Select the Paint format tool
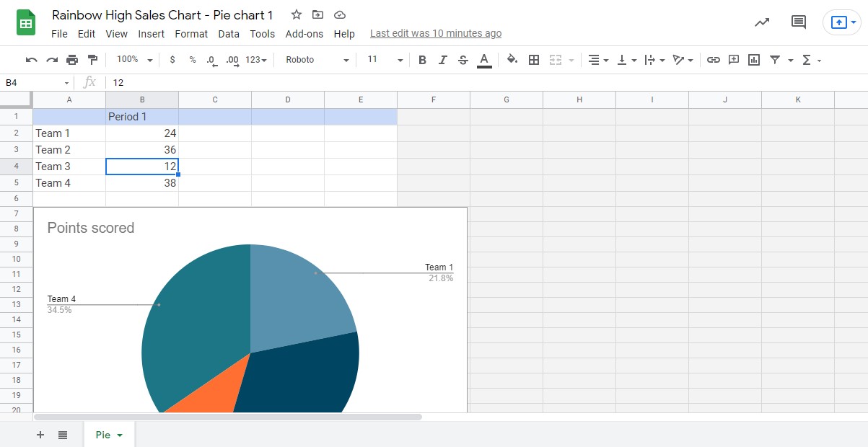Viewport: 868px width, 447px height. tap(92, 59)
